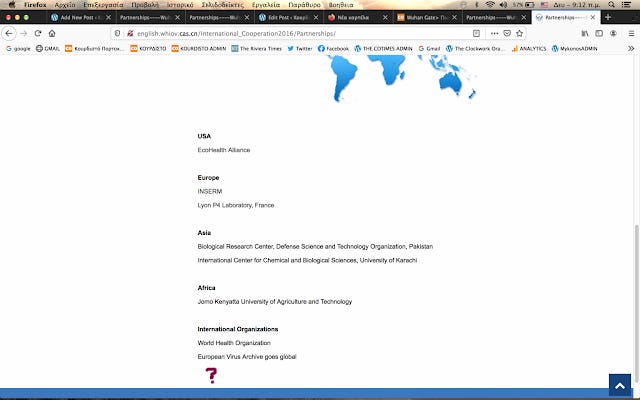
Task: Open Firefox account icon
Action: tap(613, 33)
